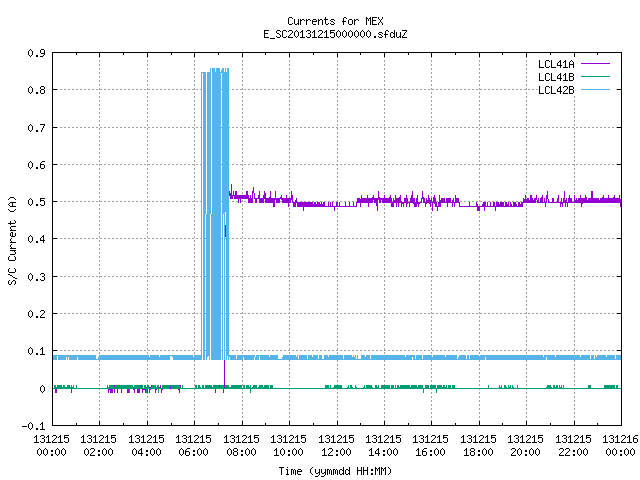Click the 131215 16:00 x-axis tick label
Viewport: 640px width, 480px height.
pyautogui.click(x=430, y=445)
